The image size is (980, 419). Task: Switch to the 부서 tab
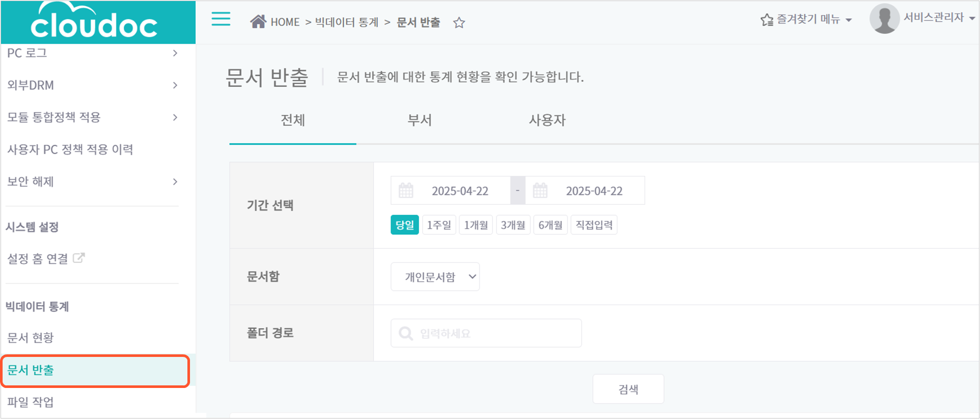click(419, 120)
